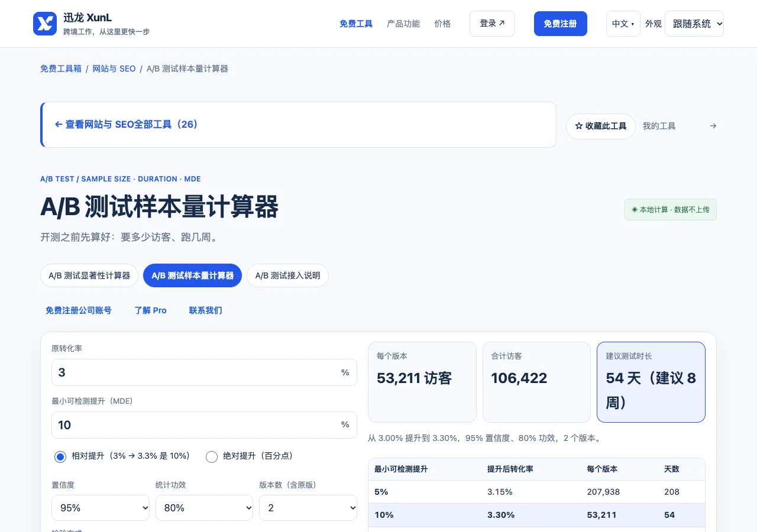This screenshot has height=532, width=757.
Task: Click the 本地计算 · 数据不上传 badge
Action: click(671, 209)
